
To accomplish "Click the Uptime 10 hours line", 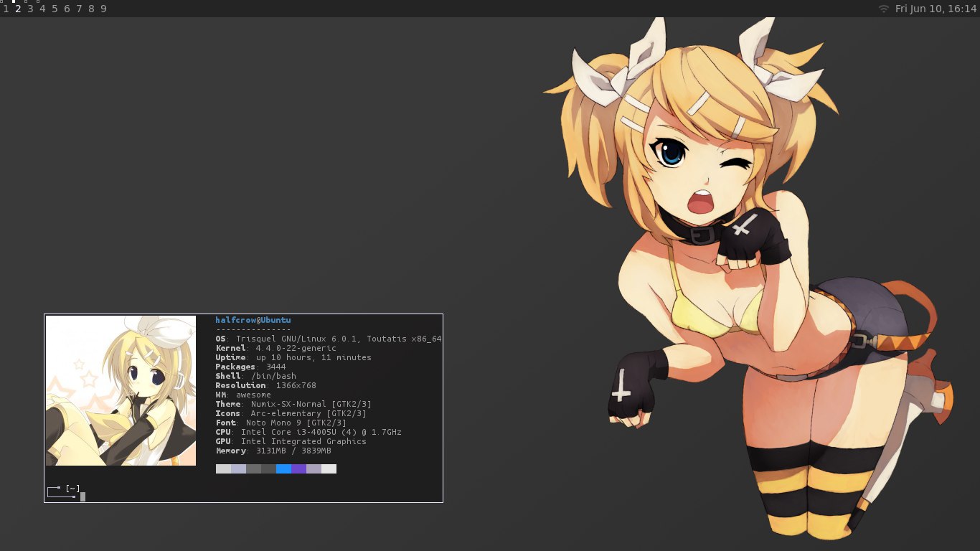I will [293, 357].
